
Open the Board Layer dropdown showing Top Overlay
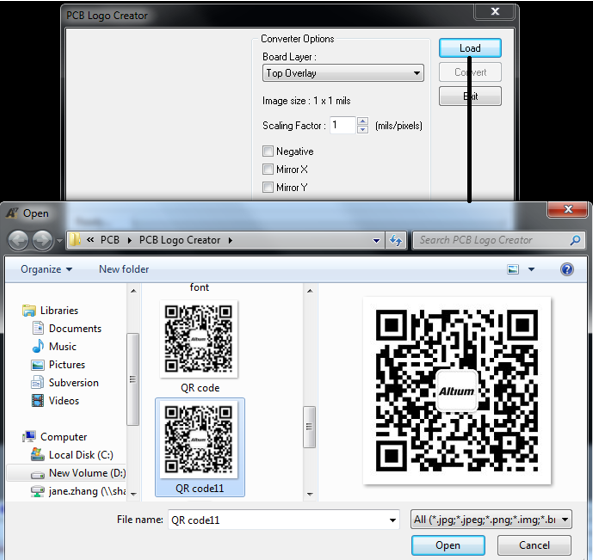coord(343,73)
